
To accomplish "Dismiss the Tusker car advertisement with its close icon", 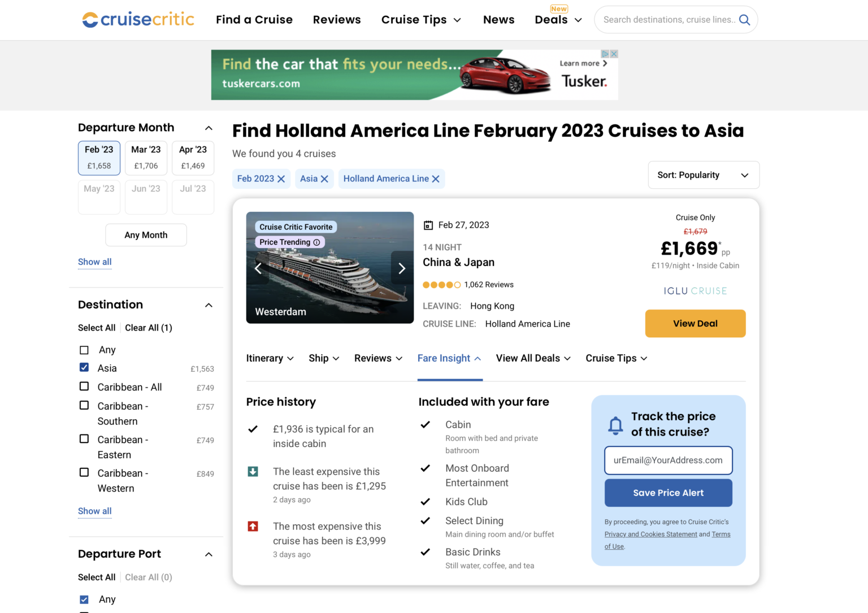I will tap(614, 53).
